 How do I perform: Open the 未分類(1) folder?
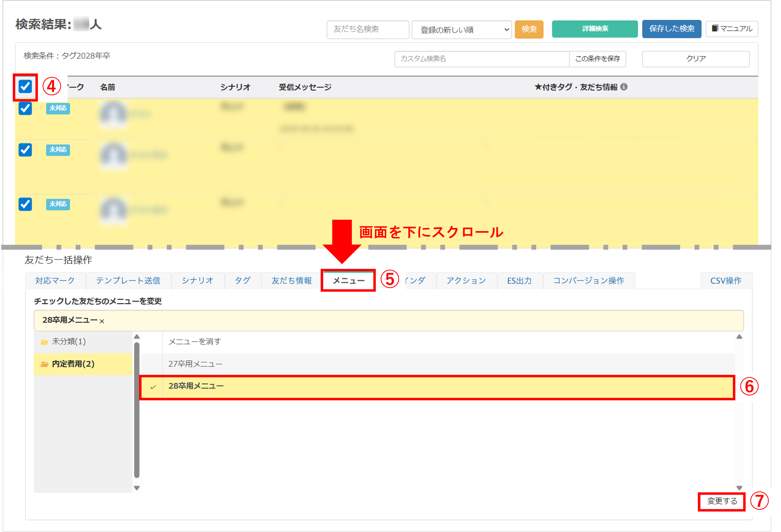coord(69,342)
